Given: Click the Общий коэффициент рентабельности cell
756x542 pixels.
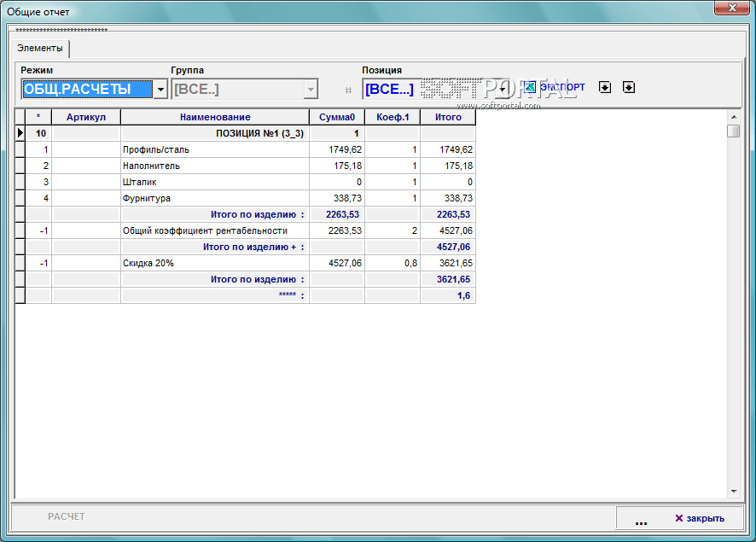Looking at the screenshot, I should [215, 230].
